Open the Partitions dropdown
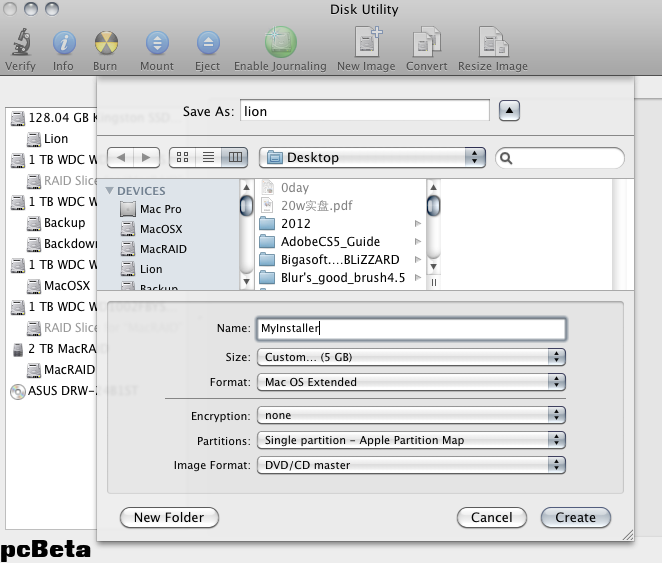Viewport: 662px width, 563px height. coord(411,441)
